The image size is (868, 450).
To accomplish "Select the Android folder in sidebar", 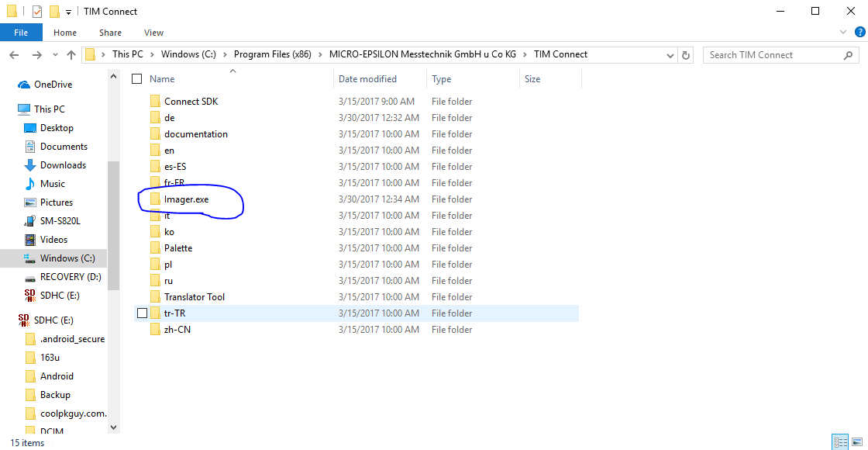I will tap(57, 376).
